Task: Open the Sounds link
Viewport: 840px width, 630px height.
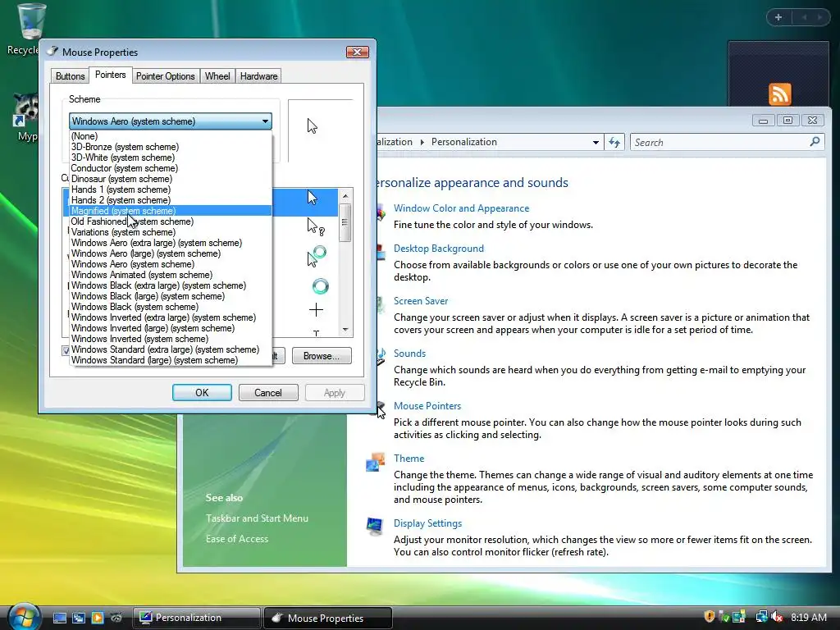Action: [x=409, y=353]
